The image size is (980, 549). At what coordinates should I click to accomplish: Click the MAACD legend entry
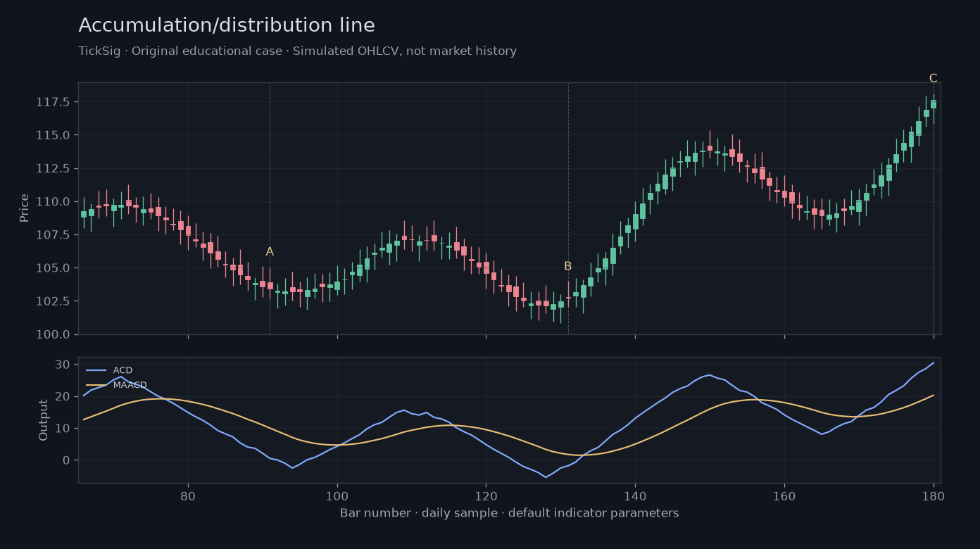(x=116, y=385)
